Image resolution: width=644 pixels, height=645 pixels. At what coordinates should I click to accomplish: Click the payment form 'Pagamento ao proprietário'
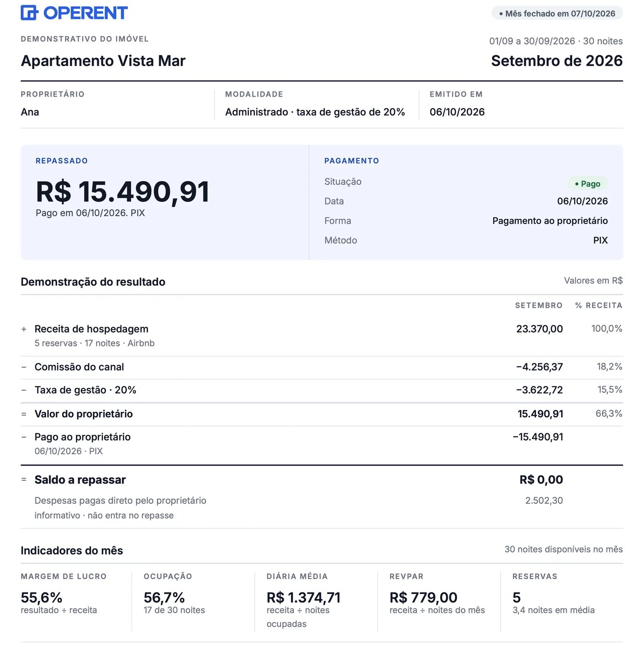(550, 221)
